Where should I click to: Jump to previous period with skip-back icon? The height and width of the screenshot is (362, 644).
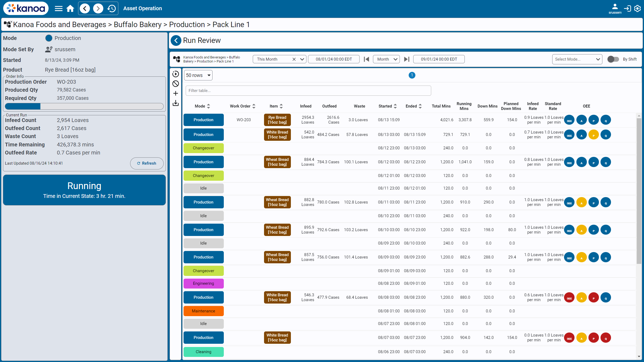click(x=366, y=59)
